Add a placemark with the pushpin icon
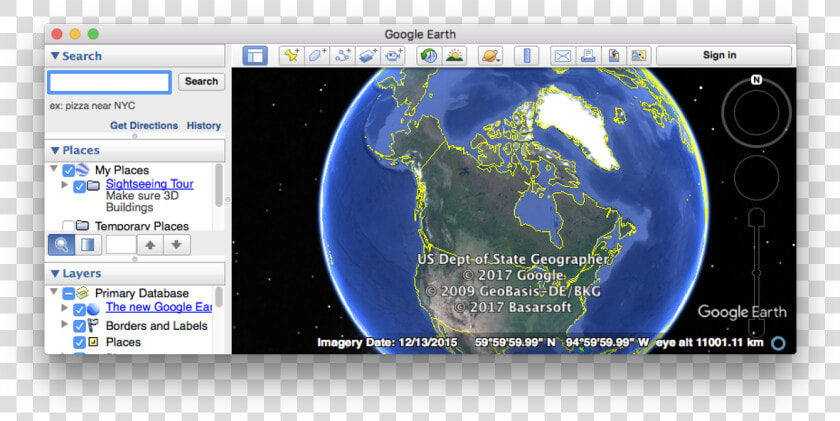 click(x=292, y=55)
